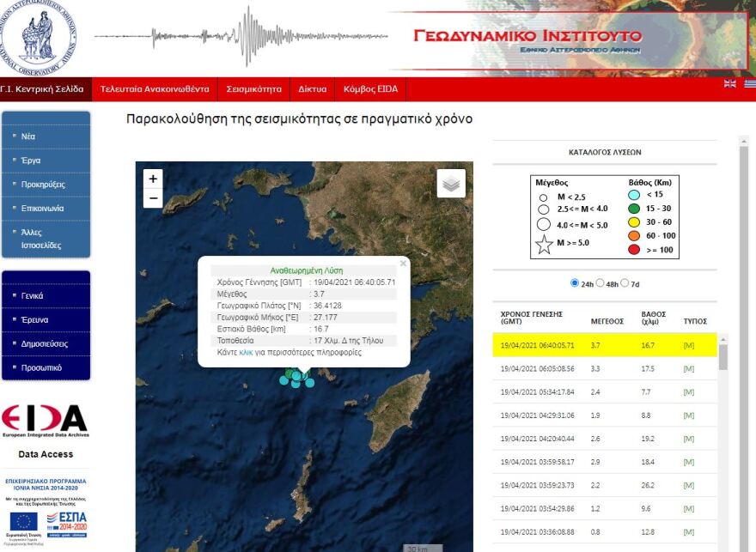The image size is (756, 552).
Task: Zoom out of the map with minus control
Action: [x=152, y=197]
